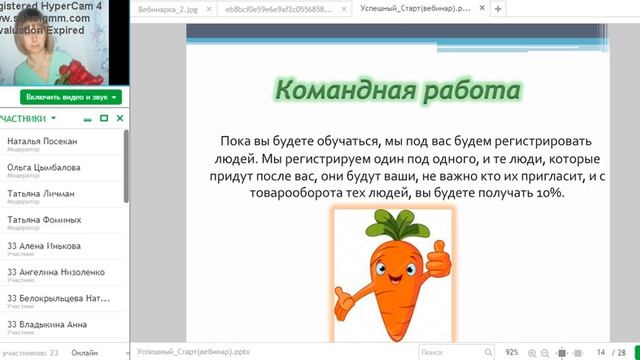Click the 92% zoom level value
The image size is (640, 360).
click(x=512, y=352)
